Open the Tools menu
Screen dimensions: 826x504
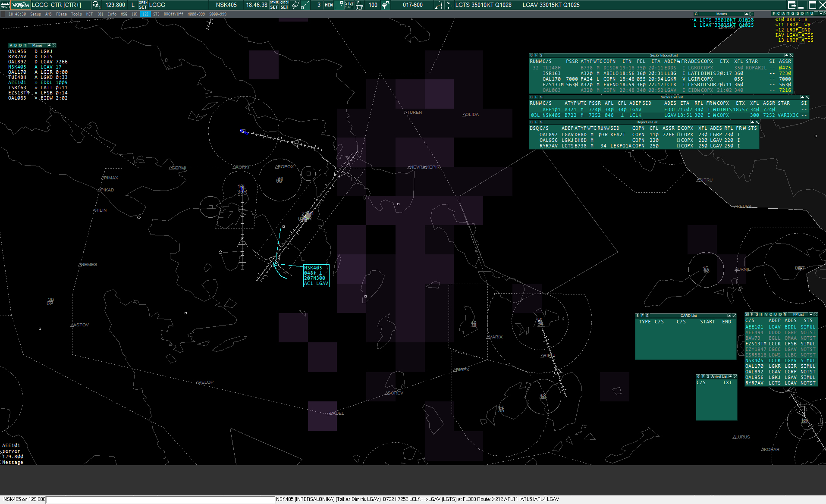[76, 14]
